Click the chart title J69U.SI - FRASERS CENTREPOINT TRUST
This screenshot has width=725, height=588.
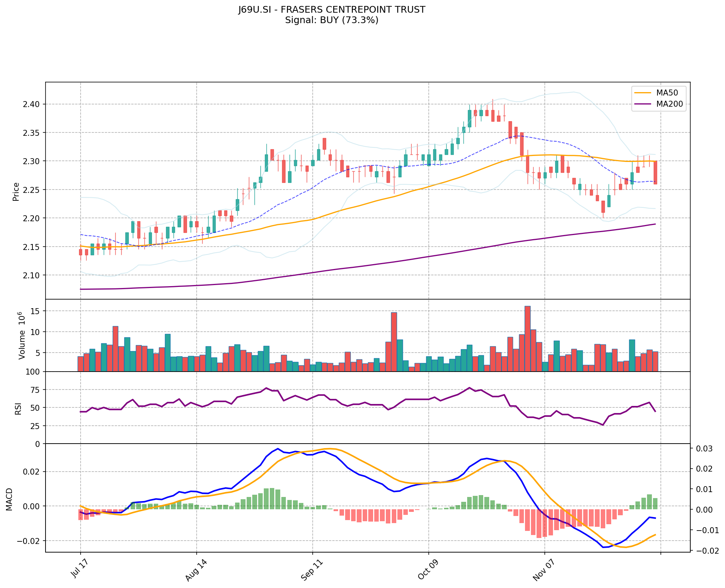pos(332,10)
